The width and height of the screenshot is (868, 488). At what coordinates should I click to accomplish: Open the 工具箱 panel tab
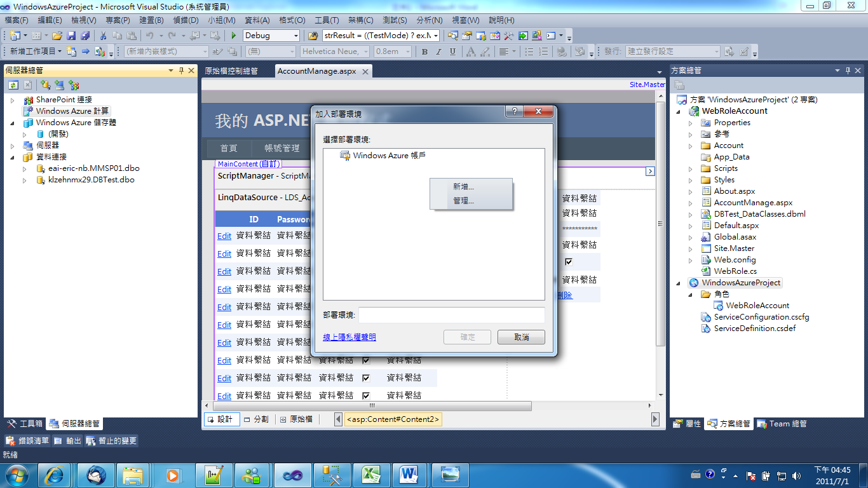(x=25, y=424)
